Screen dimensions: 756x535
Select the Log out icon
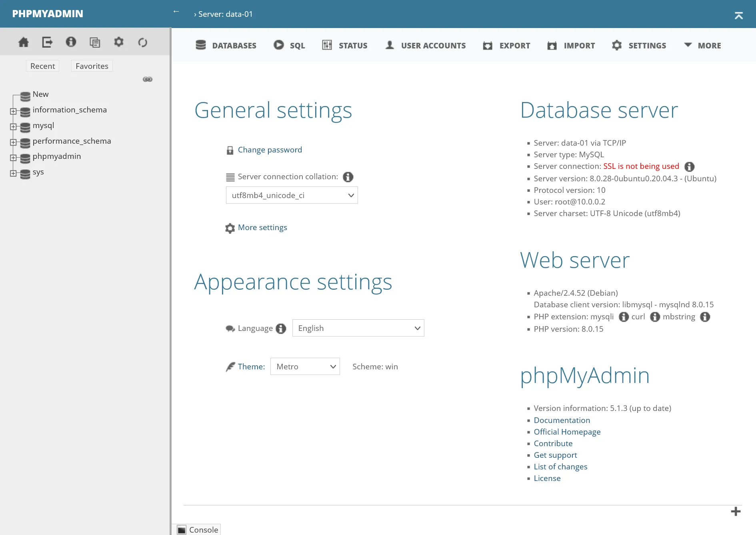tap(47, 42)
